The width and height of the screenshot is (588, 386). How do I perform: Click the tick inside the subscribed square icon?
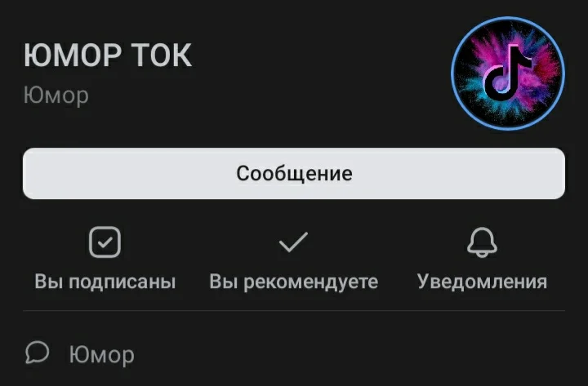click(105, 242)
